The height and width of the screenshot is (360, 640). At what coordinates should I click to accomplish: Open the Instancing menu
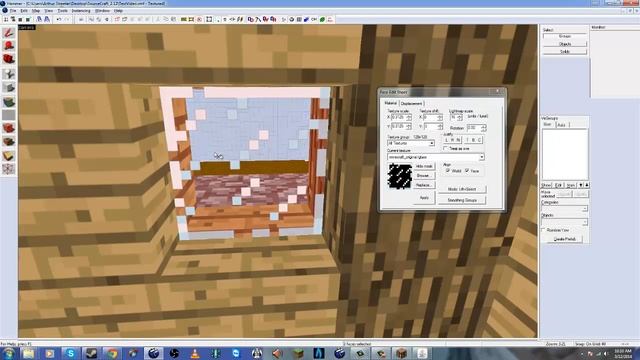(x=81, y=11)
